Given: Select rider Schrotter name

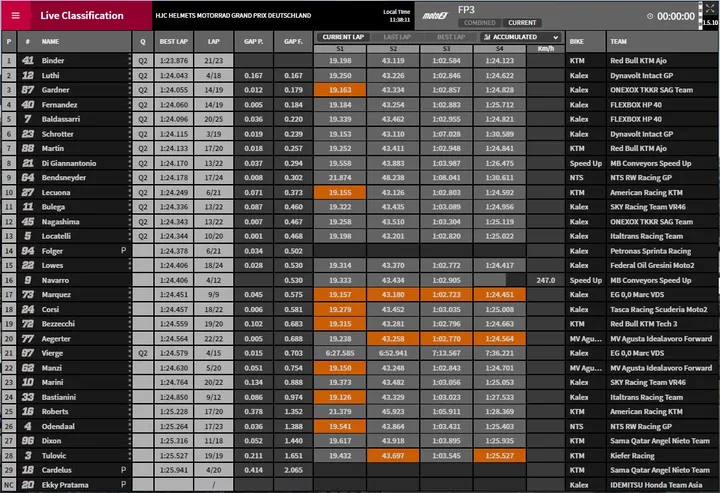Looking at the screenshot, I should click(x=57, y=134).
